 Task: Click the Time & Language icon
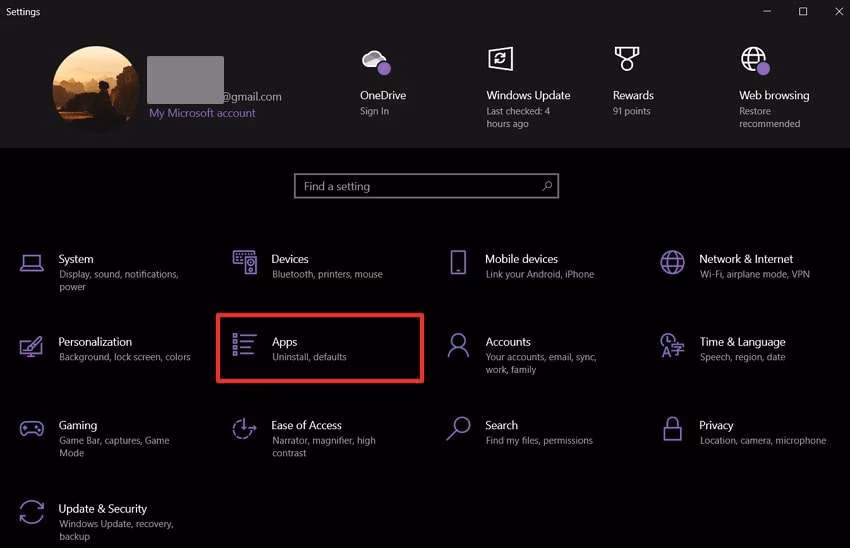click(672, 346)
